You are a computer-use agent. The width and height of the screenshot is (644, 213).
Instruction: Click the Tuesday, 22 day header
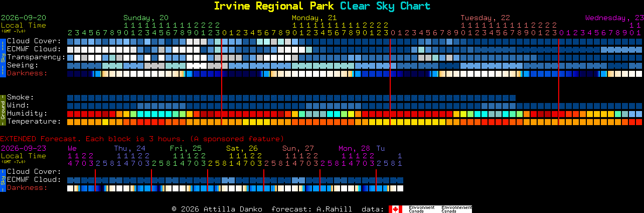[x=485, y=18]
